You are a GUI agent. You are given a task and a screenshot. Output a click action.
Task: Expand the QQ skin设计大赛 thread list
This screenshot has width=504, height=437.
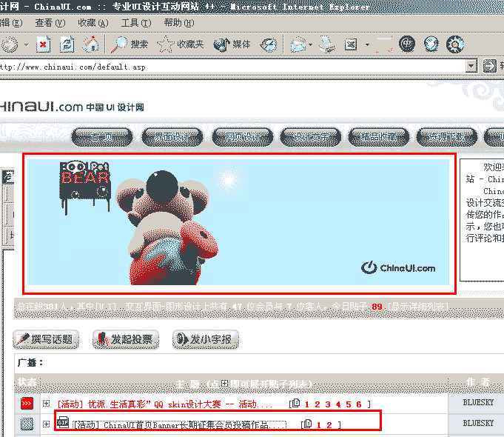tap(46, 404)
